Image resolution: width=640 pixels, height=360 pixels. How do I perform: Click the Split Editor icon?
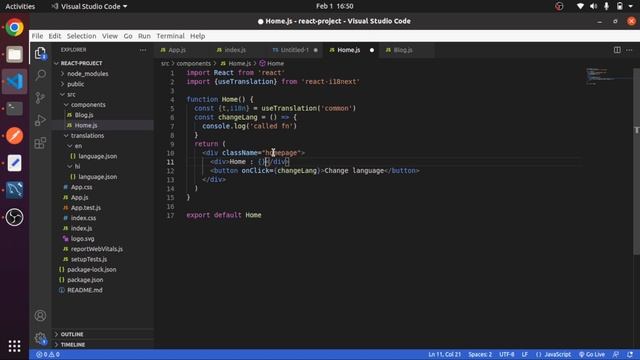tap(617, 50)
